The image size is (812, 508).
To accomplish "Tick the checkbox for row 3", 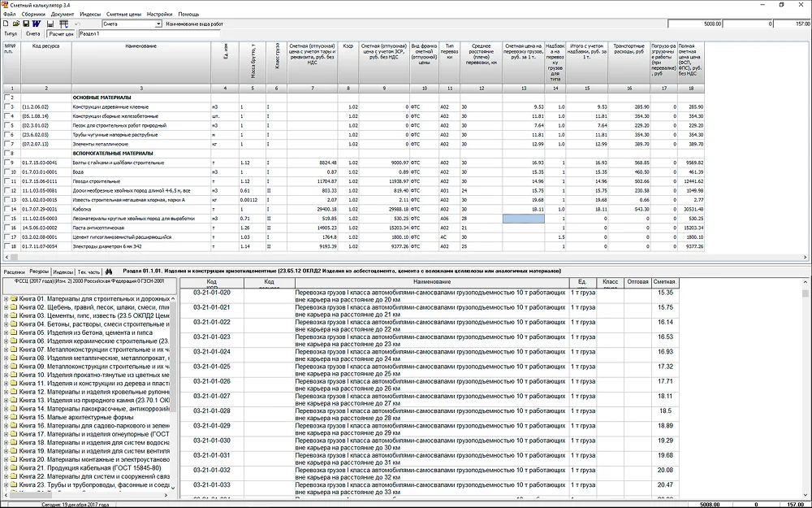I will [6, 106].
